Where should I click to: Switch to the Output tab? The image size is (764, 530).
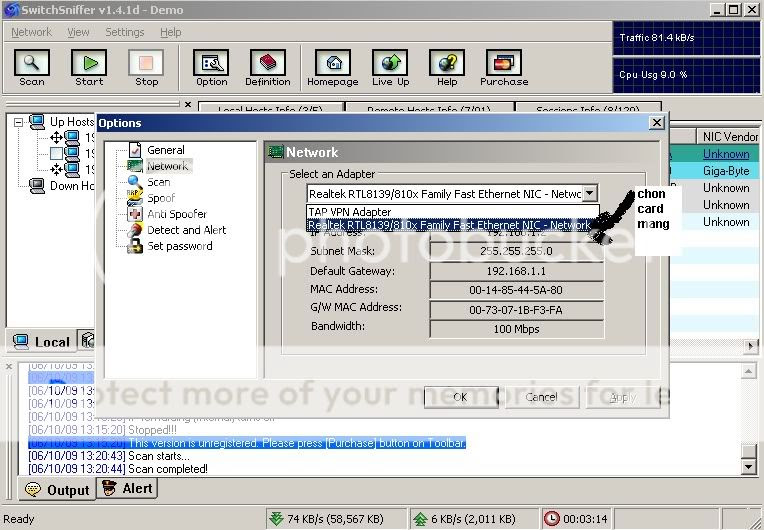click(57, 489)
